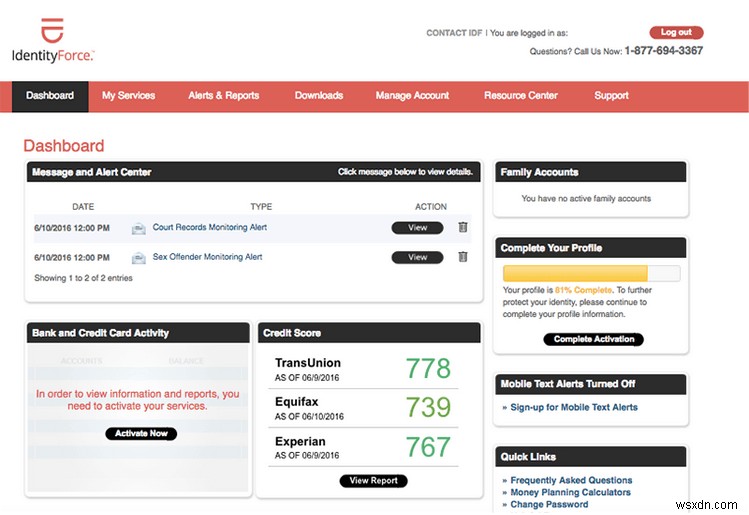Click TransUnion 'AS OF 06/9/2016' date
This screenshot has width=749, height=515.
coord(307,378)
